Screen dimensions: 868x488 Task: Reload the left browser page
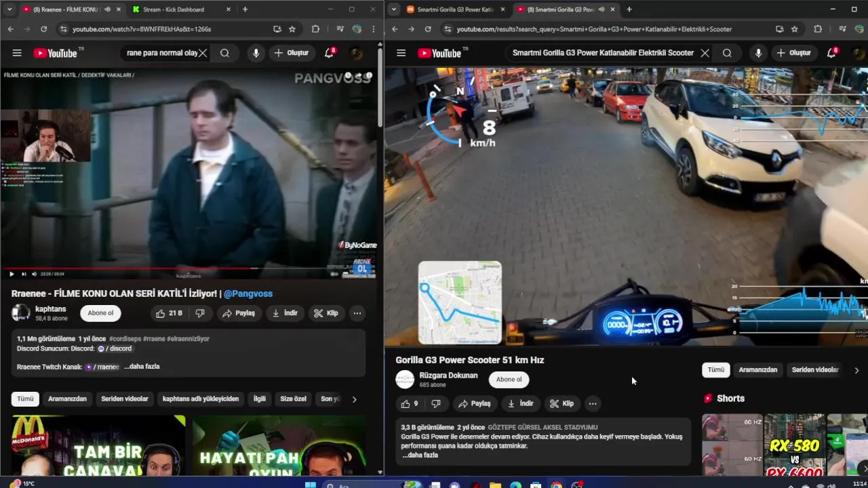(43, 29)
